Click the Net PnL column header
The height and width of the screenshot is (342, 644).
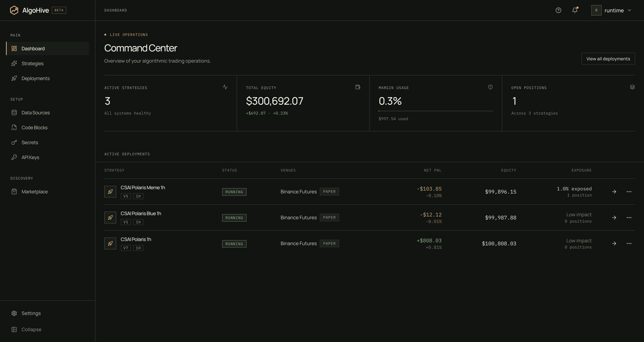[x=433, y=170]
